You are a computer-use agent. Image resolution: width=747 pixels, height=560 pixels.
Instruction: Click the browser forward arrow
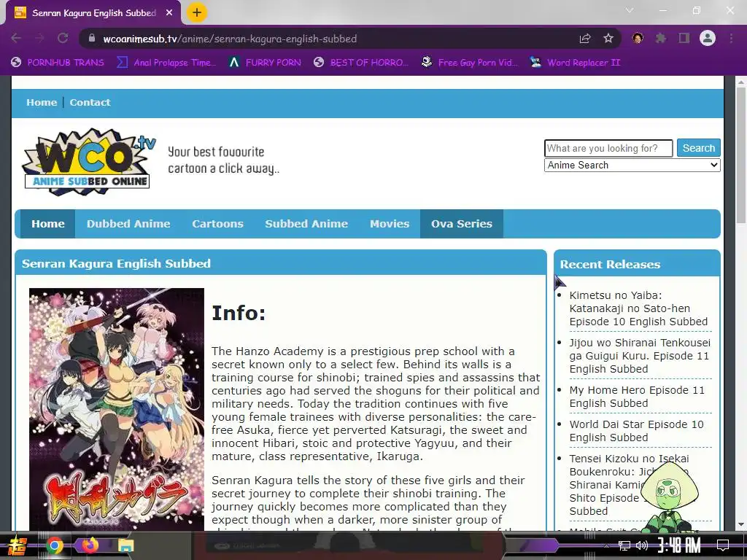39,38
